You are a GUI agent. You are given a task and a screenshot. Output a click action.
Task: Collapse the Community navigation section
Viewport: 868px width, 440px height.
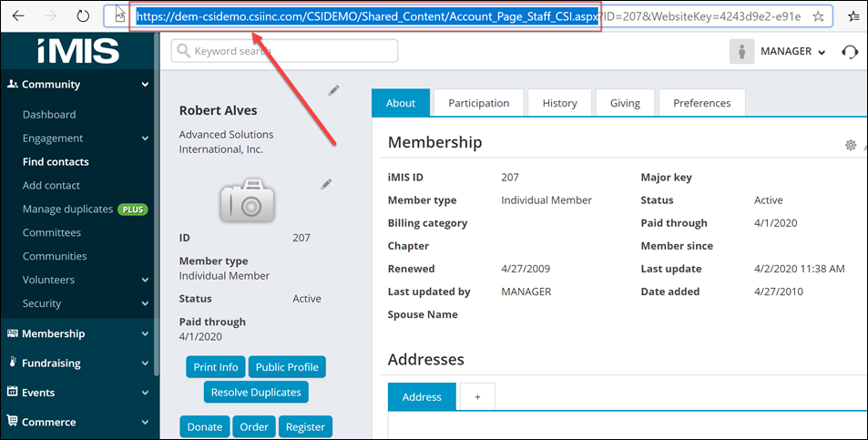click(x=145, y=85)
